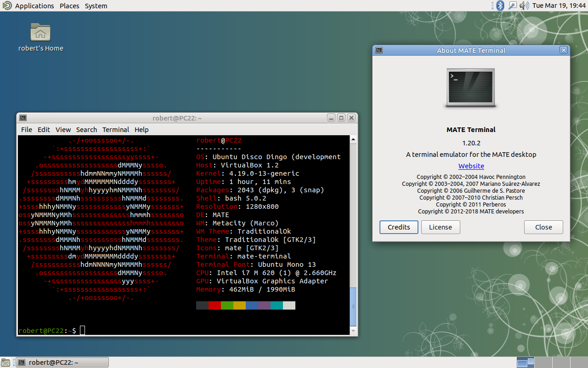Click the 'OS: Ubuntu Disco Dingo' line
Screen dimensions: 588x368
(x=268, y=157)
